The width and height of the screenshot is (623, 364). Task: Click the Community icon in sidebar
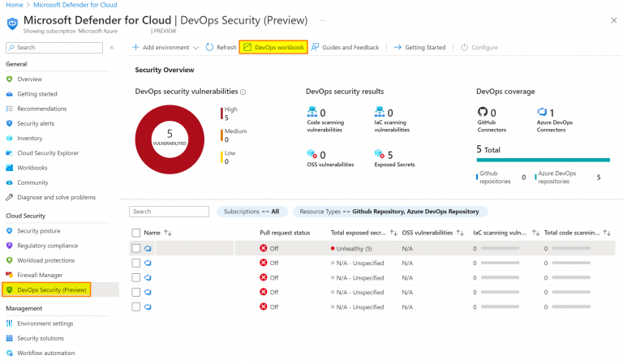10,182
